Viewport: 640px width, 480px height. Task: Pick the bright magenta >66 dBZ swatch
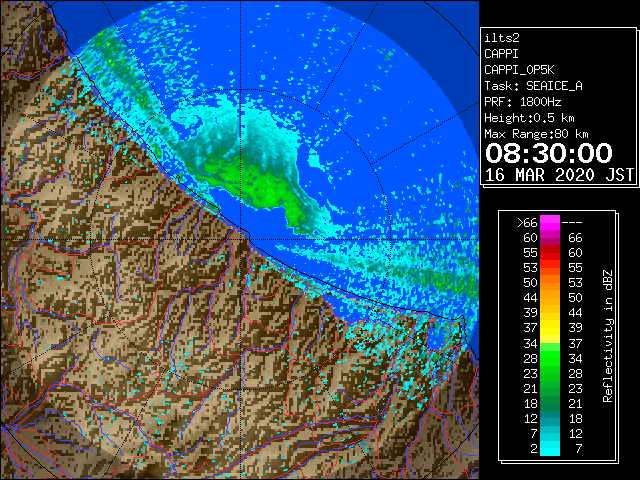550,223
